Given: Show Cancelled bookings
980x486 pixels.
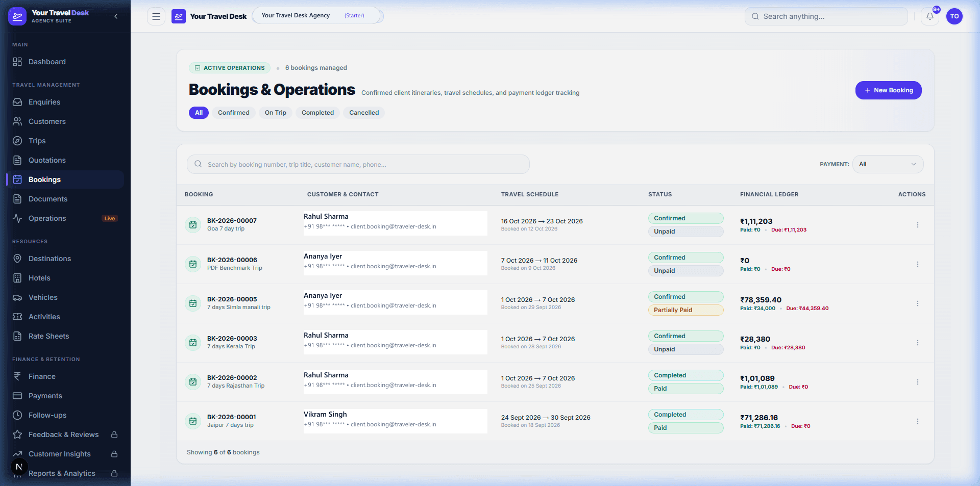Looking at the screenshot, I should click(364, 113).
